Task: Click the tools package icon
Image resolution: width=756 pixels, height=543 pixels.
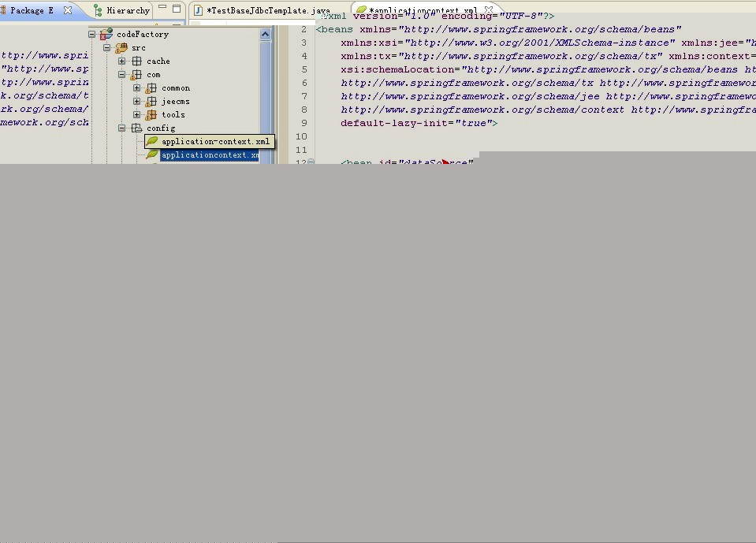Action: 151,115
